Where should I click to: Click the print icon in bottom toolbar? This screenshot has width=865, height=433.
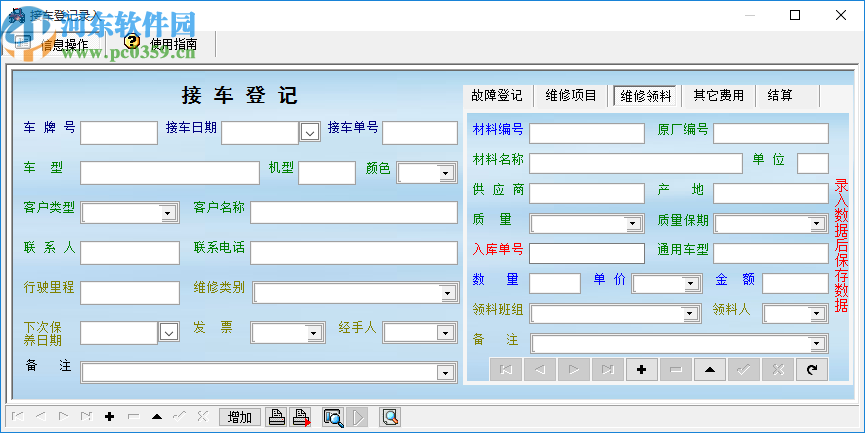pyautogui.click(x=276, y=418)
